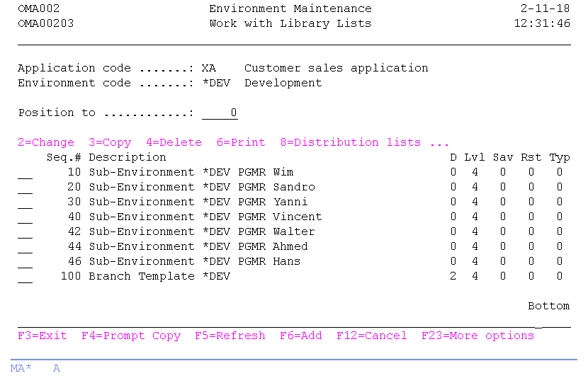This screenshot has height=378, width=588.
Task: Click the 2=Change option text
Action: tap(45, 143)
